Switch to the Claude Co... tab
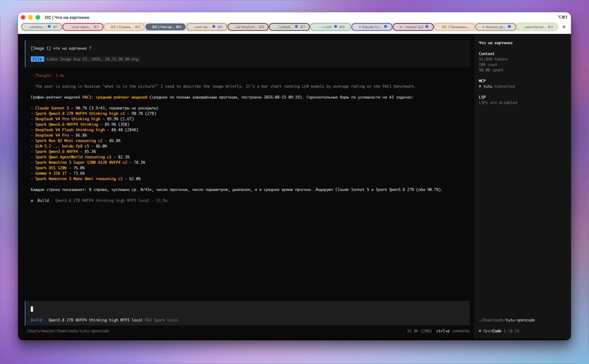This screenshot has height=364, width=589. (x=372, y=27)
